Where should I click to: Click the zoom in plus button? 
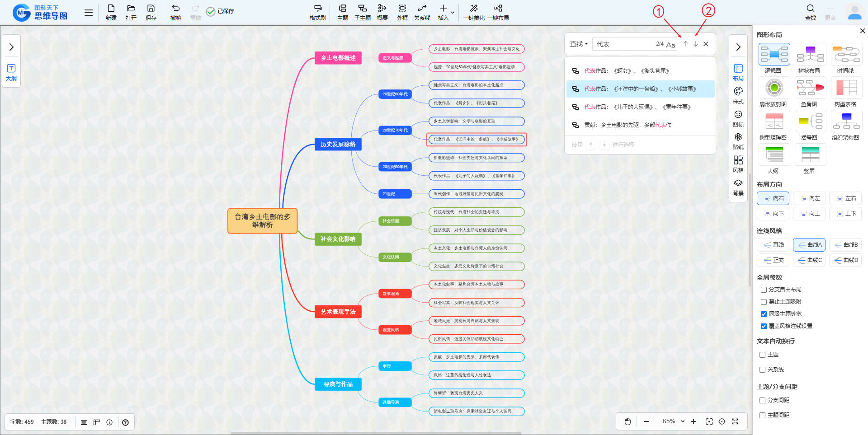point(693,421)
